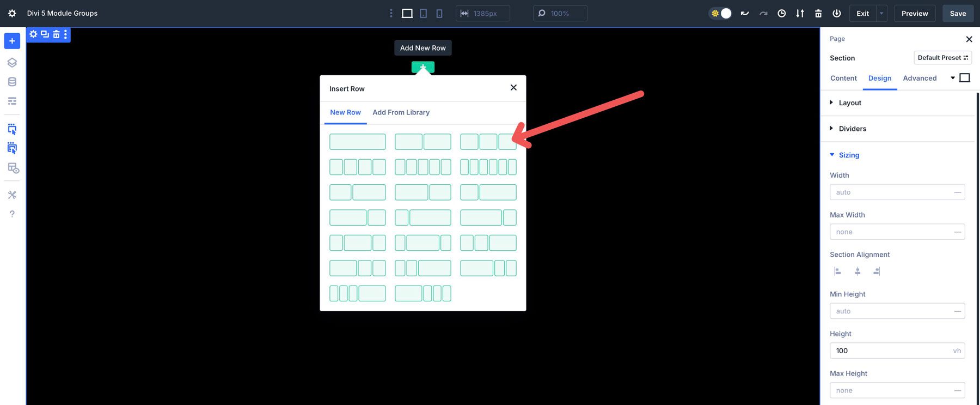The width and height of the screenshot is (980, 405).
Task: Open three-dot menu beside the view icons
Action: (390, 14)
